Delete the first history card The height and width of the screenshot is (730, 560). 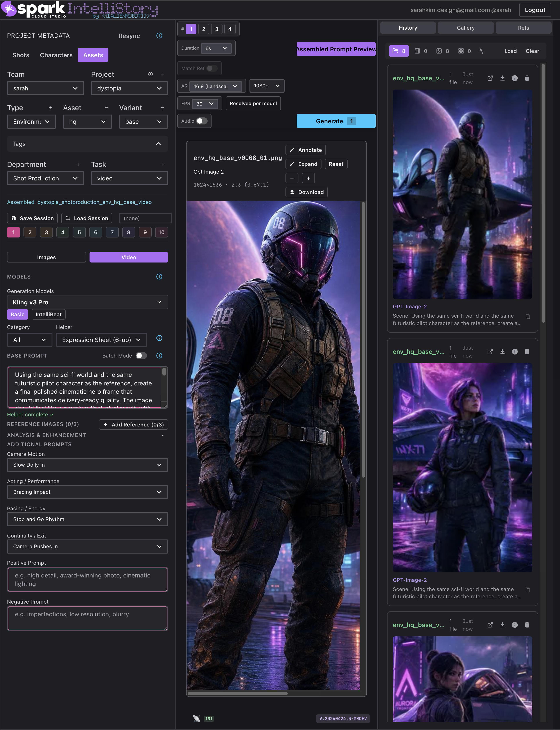pyautogui.click(x=527, y=78)
